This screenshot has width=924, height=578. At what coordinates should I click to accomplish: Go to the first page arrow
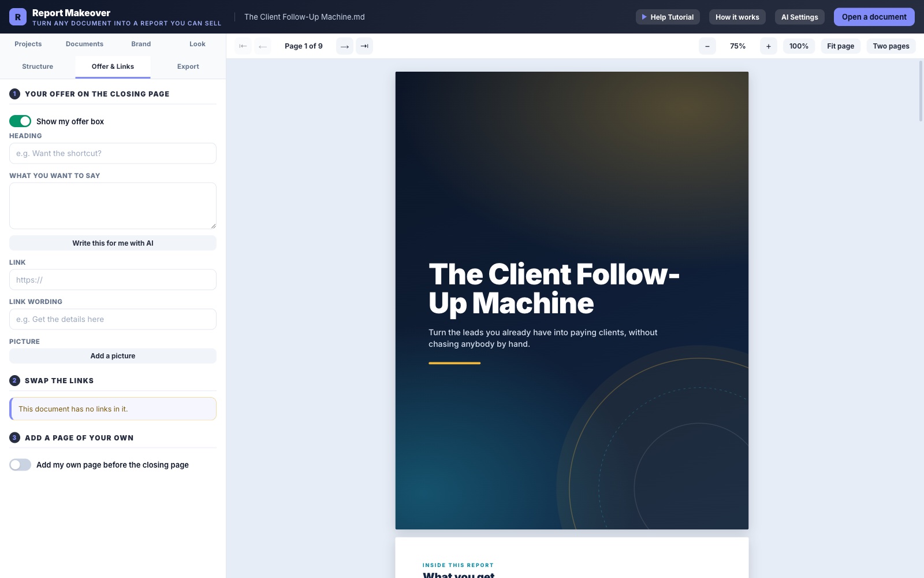243,46
